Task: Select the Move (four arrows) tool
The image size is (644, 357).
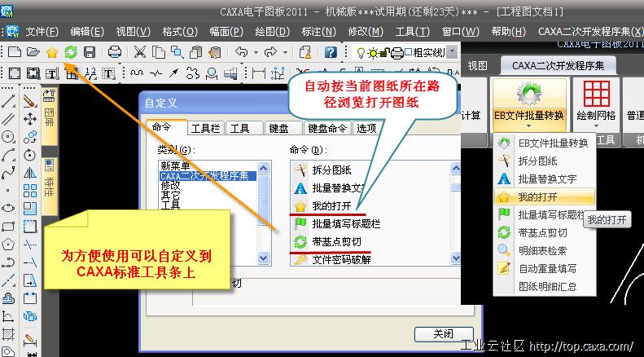Action: coord(30,119)
